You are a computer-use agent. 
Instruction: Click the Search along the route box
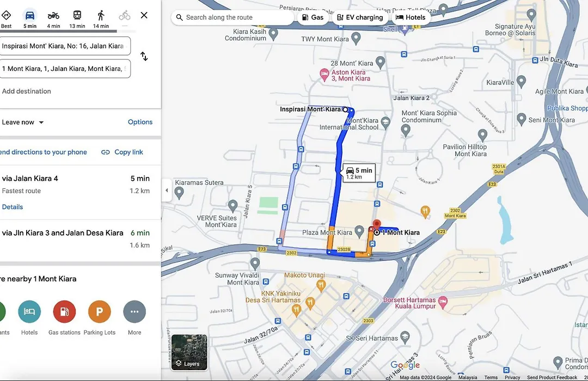click(x=232, y=17)
